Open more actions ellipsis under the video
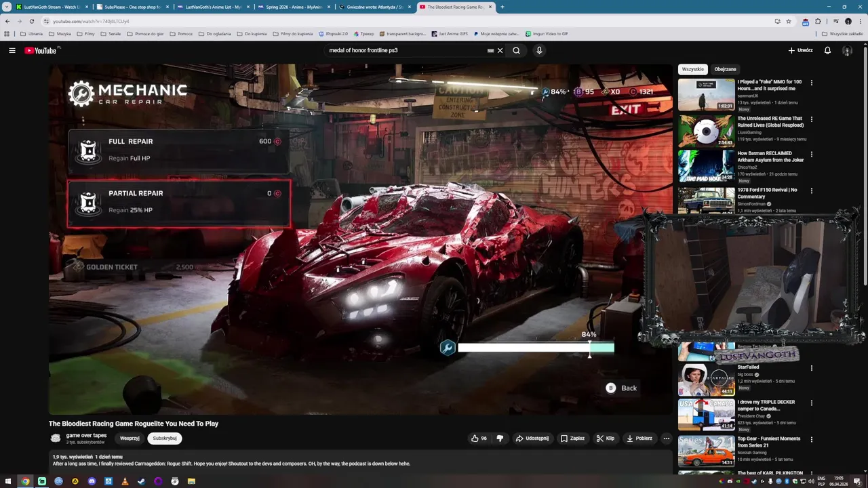Image resolution: width=868 pixels, height=488 pixels. tap(666, 439)
